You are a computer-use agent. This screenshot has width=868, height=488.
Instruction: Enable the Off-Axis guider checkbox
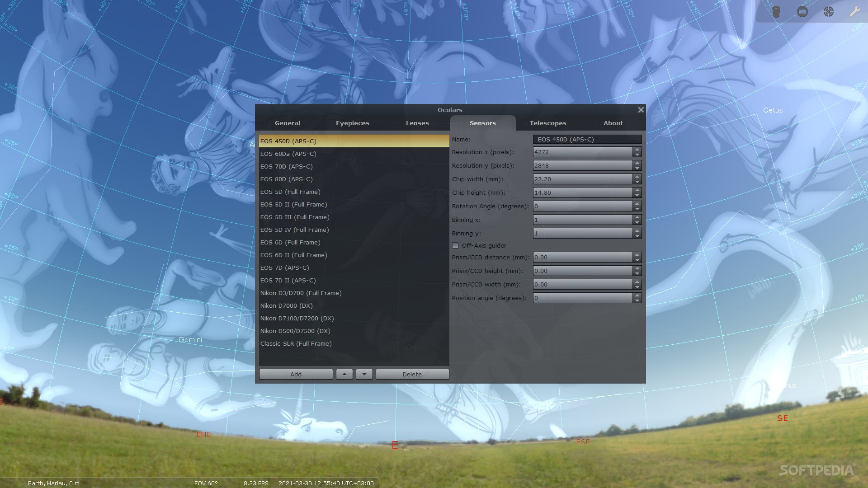455,245
